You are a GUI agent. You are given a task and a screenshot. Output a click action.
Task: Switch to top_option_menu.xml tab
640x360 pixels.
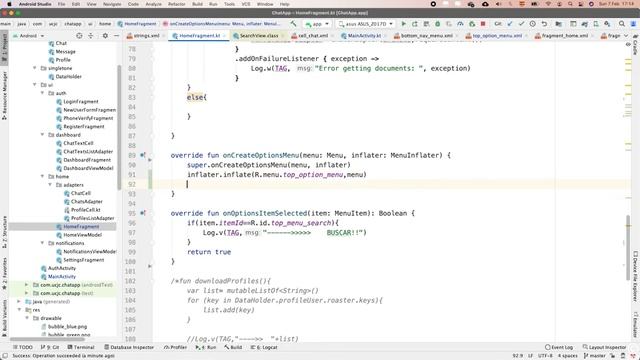pyautogui.click(x=496, y=36)
